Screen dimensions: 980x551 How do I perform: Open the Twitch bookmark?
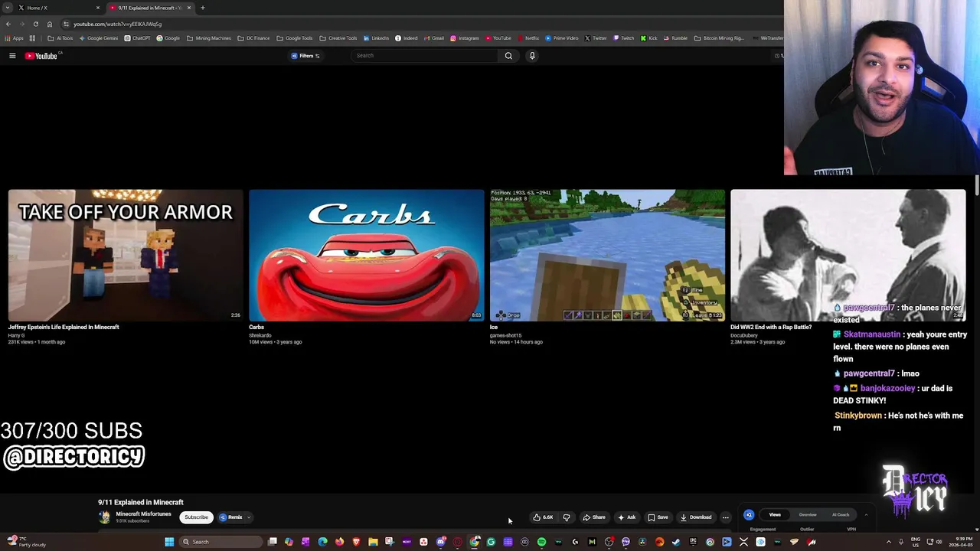coord(624,38)
